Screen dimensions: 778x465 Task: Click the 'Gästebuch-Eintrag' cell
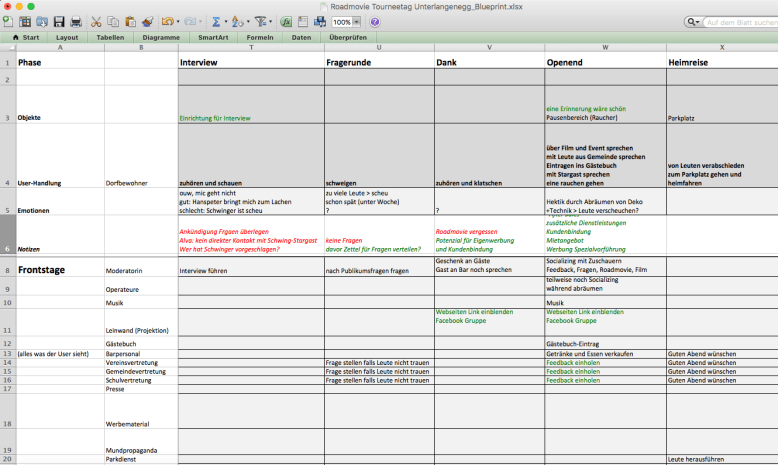[x=605, y=343]
